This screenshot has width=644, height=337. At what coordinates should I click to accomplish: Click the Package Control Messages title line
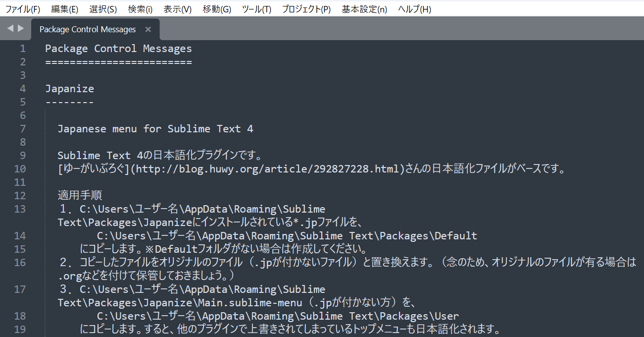click(x=118, y=48)
